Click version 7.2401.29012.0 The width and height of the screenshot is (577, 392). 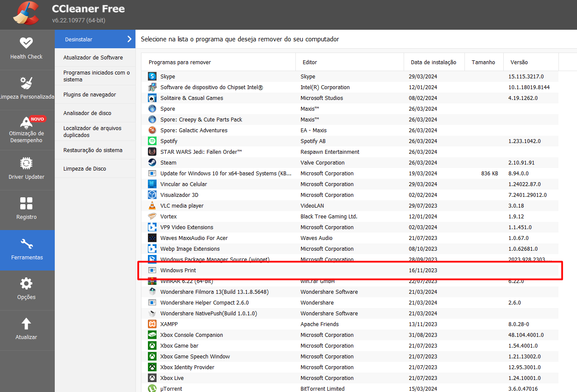[x=527, y=195]
